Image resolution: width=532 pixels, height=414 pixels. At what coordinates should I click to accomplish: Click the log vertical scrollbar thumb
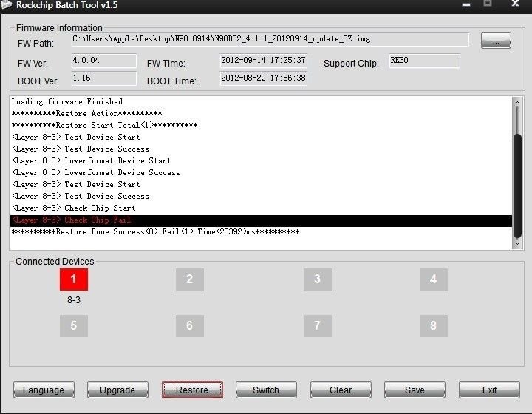(517, 186)
